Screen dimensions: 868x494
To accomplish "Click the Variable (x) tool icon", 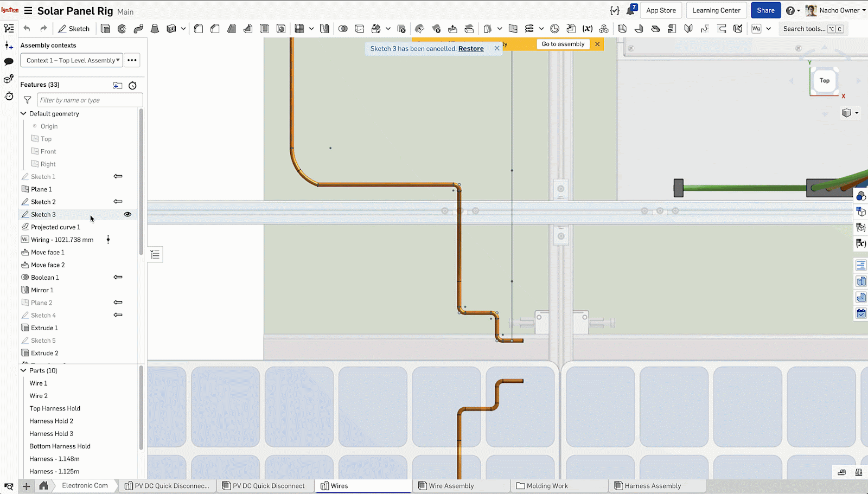I will [x=587, y=29].
